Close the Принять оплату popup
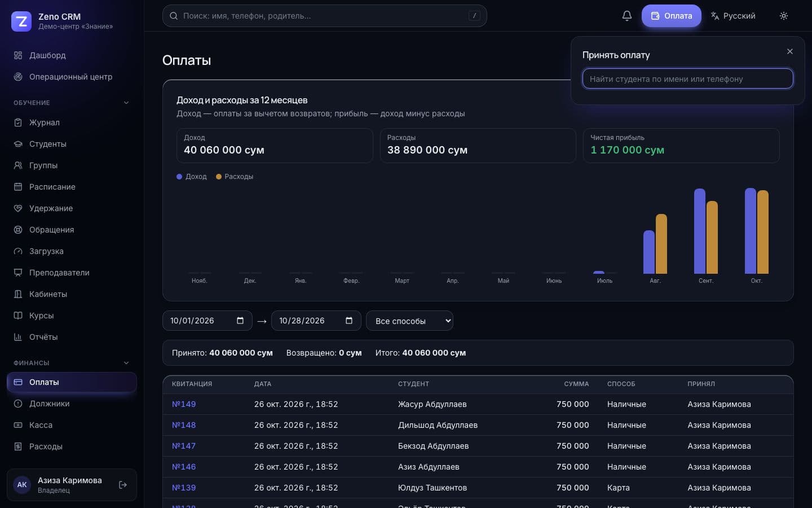 (x=790, y=51)
